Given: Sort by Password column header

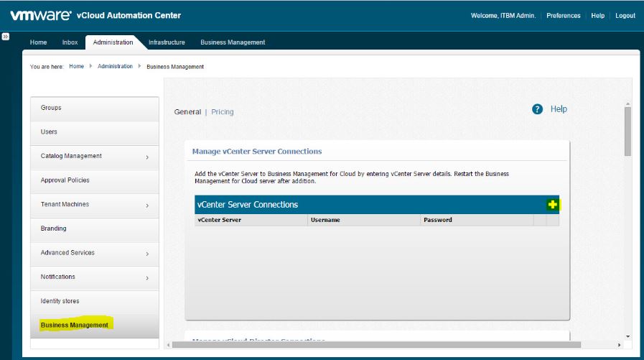Looking at the screenshot, I should pos(477,220).
